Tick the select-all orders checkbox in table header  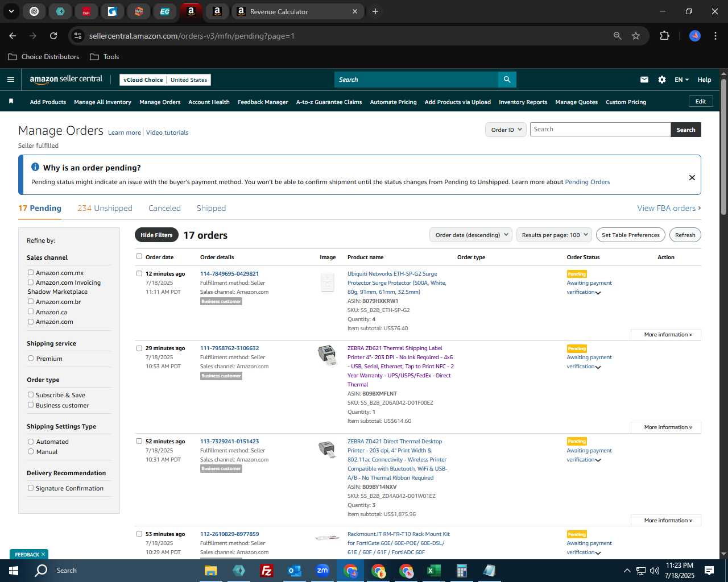pos(139,256)
